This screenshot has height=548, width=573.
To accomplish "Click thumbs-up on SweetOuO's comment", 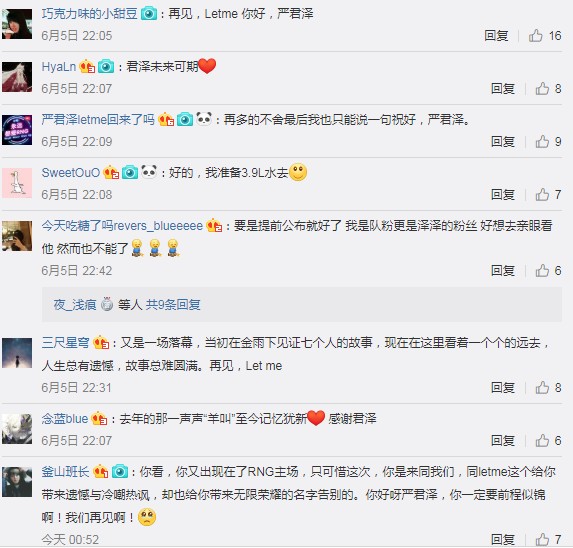I will click(548, 194).
